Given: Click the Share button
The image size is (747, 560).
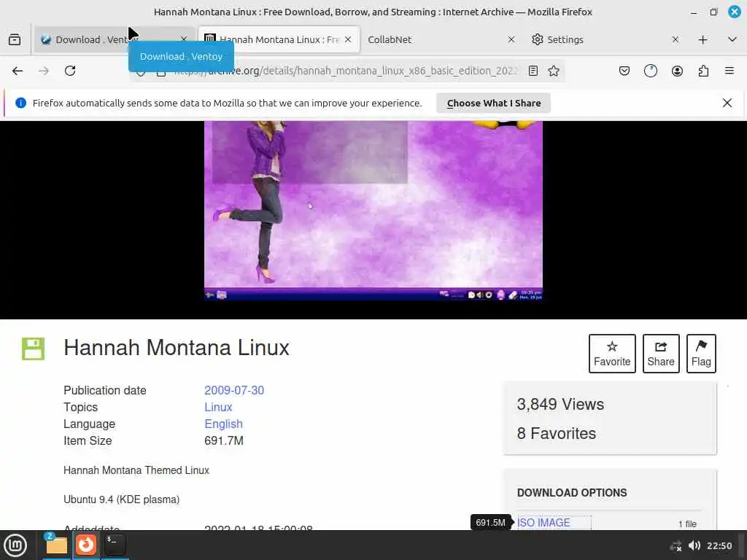Looking at the screenshot, I should (661, 354).
